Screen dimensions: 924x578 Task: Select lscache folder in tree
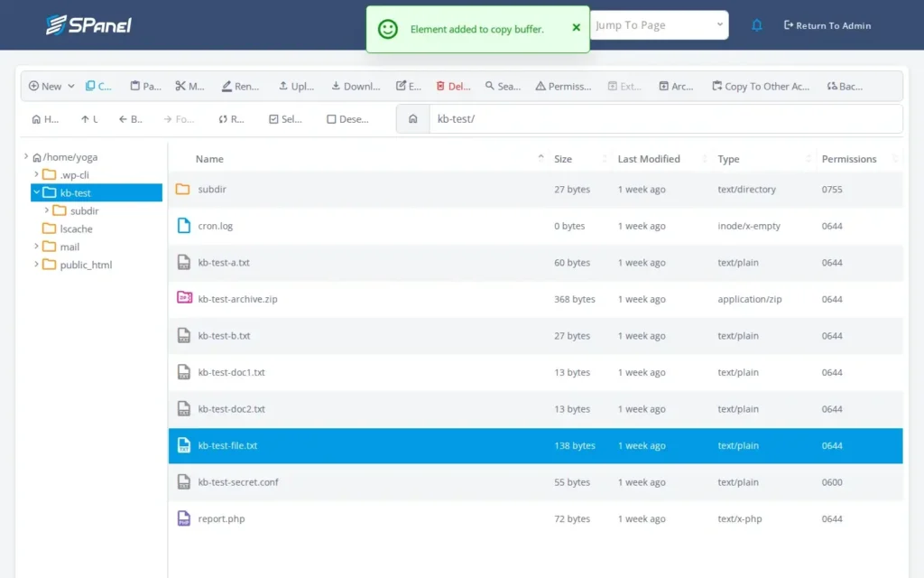pos(76,228)
